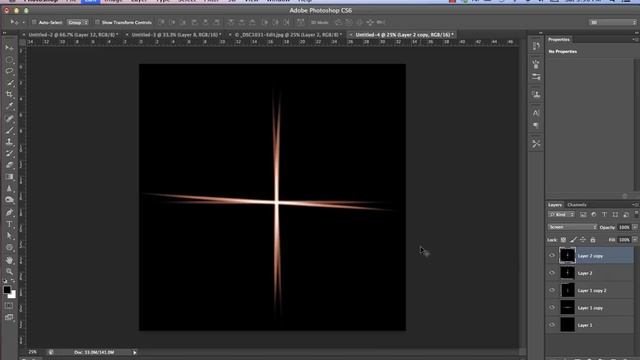This screenshot has width=640, height=360.
Task: Open the Opacity slider arrow
Action: pos(635,227)
